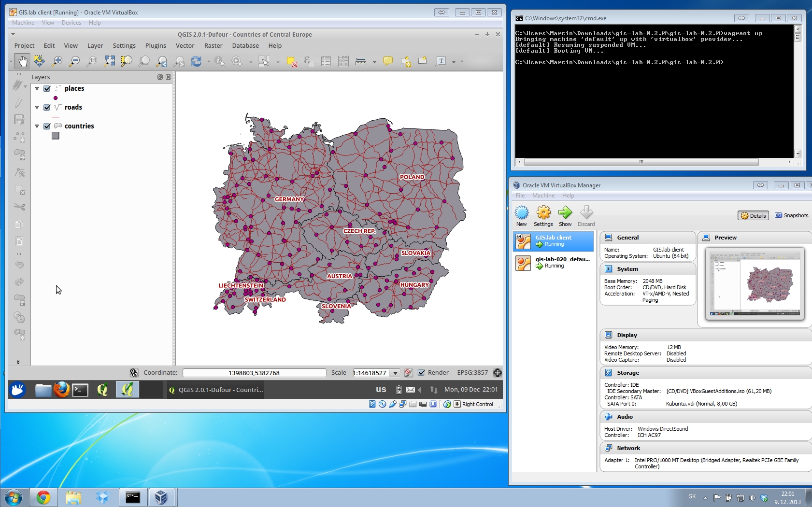Toggle extents and mouse position display icon
This screenshot has height=507, width=812.
pos(134,373)
